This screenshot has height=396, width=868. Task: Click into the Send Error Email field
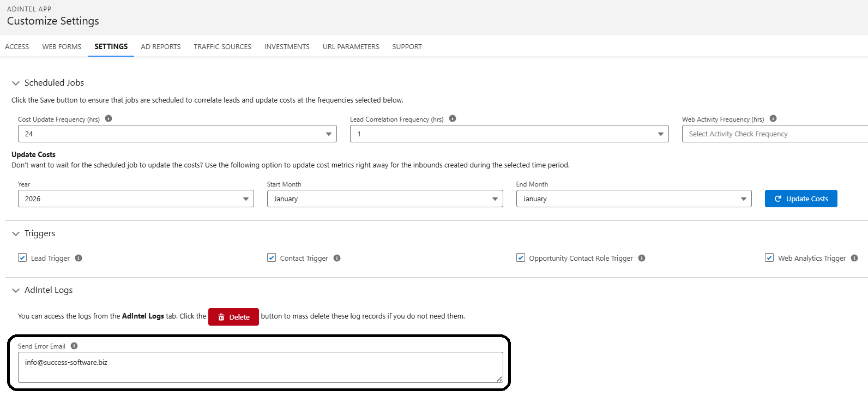[x=261, y=367]
